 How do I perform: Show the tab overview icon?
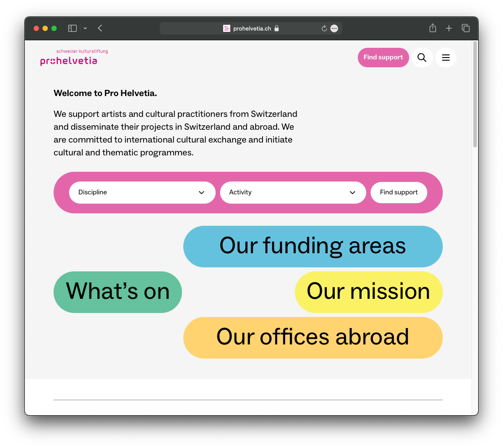coord(466,28)
